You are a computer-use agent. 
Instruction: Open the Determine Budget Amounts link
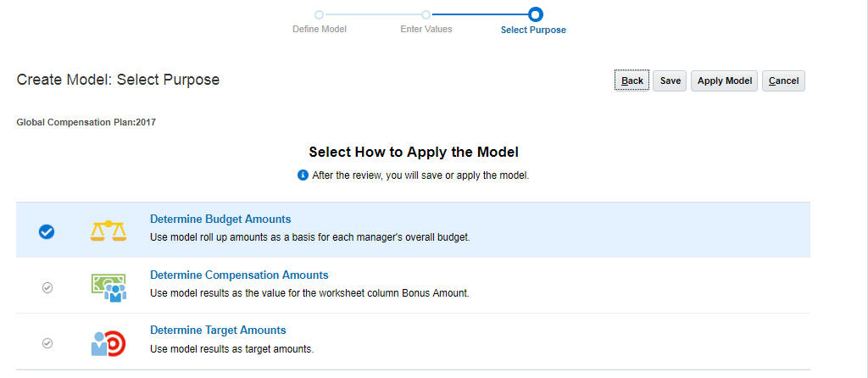(220, 220)
